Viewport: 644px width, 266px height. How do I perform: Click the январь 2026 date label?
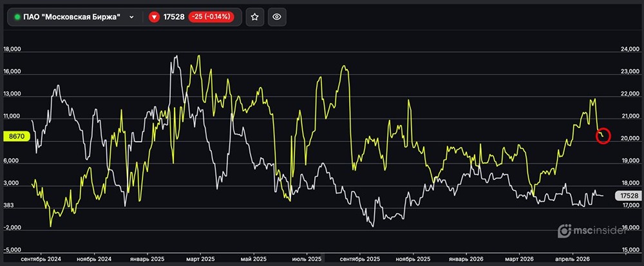click(x=466, y=260)
